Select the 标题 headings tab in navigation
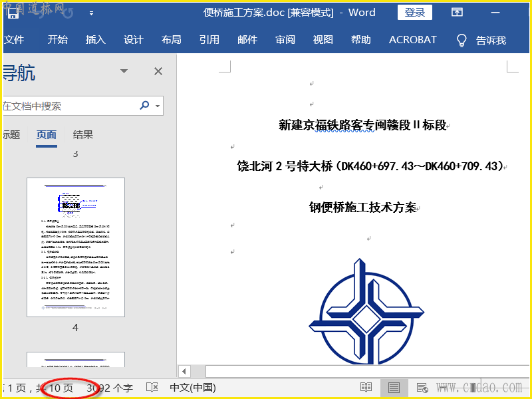Screen dimensions: 532x399 click(11, 135)
